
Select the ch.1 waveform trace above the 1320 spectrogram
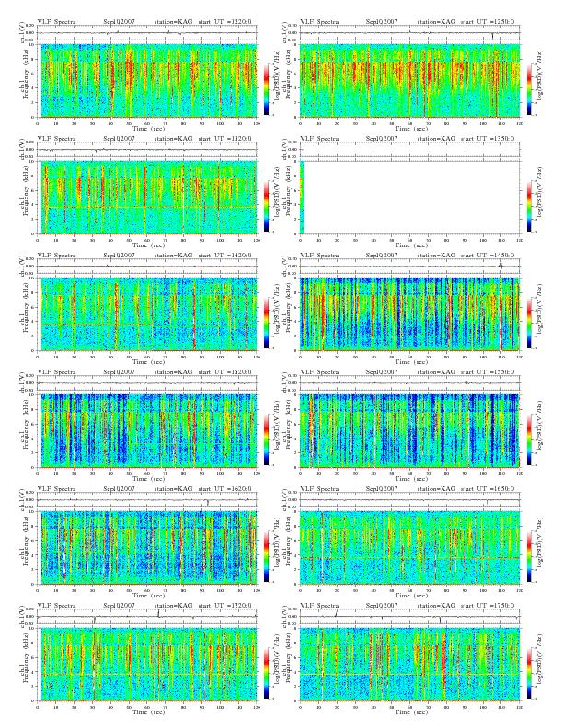(x=147, y=150)
